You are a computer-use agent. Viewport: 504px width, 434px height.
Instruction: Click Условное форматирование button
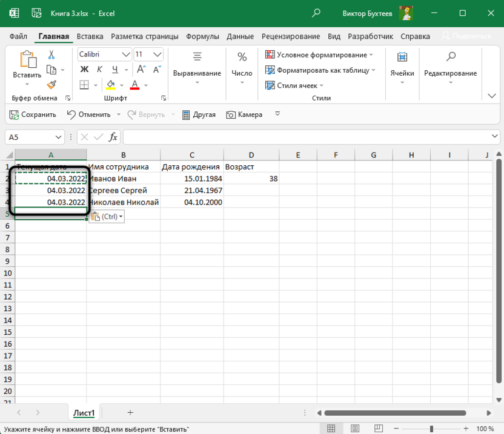319,54
